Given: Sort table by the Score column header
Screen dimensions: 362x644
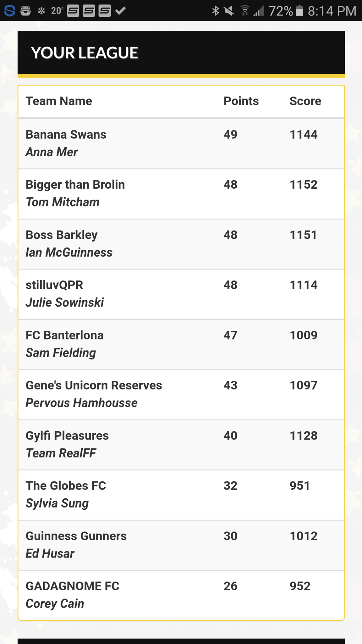Looking at the screenshot, I should click(x=305, y=101).
